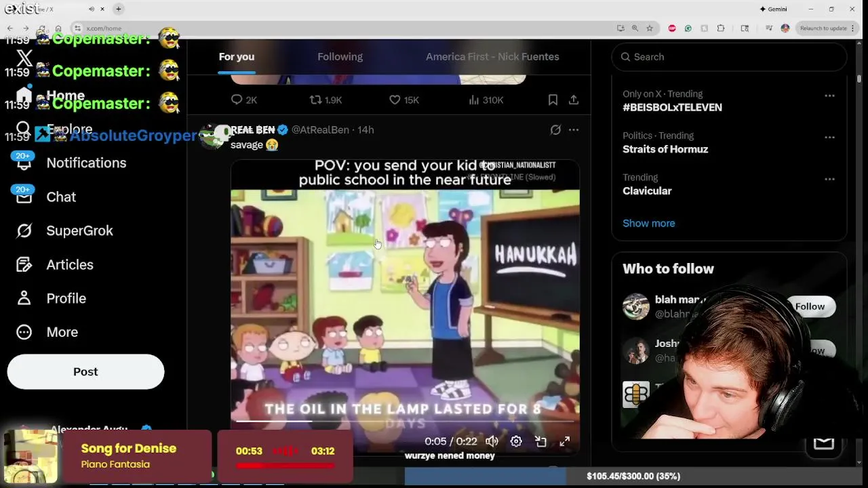
Task: Open the Clavicular trending topic
Action: (x=647, y=191)
